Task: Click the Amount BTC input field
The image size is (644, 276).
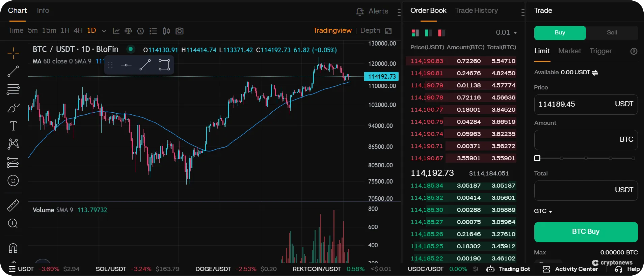Action: point(586,140)
